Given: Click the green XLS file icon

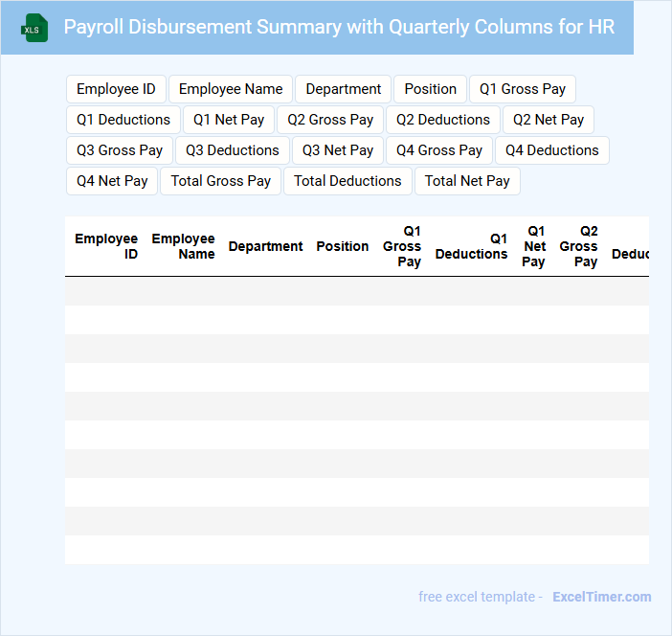Looking at the screenshot, I should pos(34,28).
